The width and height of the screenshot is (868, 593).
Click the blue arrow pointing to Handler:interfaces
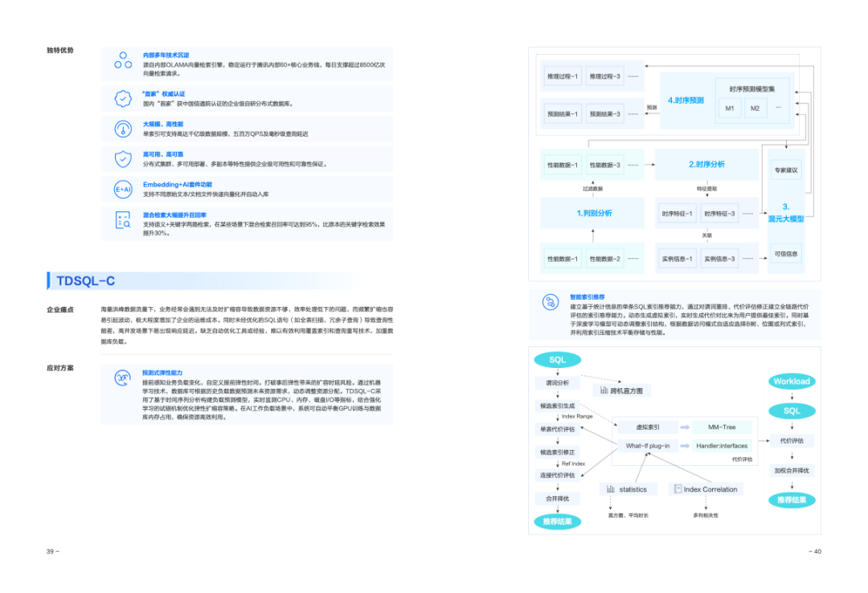pos(685,446)
